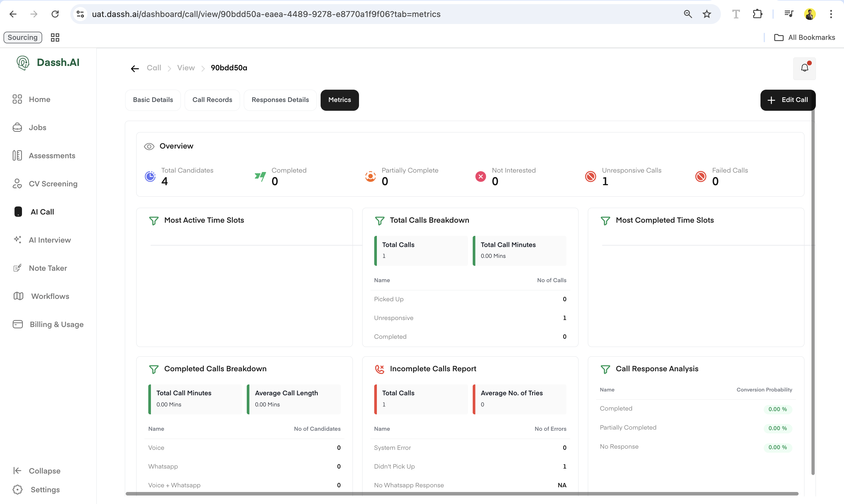This screenshot has height=504, width=844.
Task: Switch to the Responses Details tab
Action: 280,100
